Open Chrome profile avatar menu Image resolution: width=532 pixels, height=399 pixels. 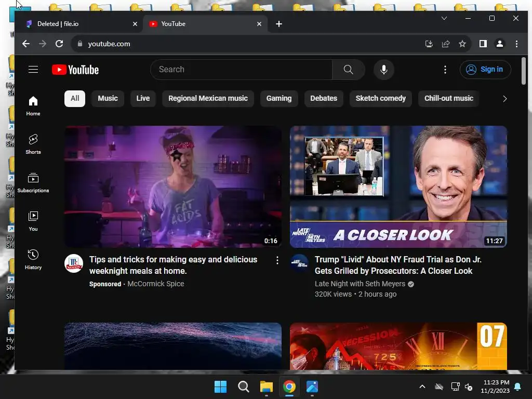tap(499, 44)
